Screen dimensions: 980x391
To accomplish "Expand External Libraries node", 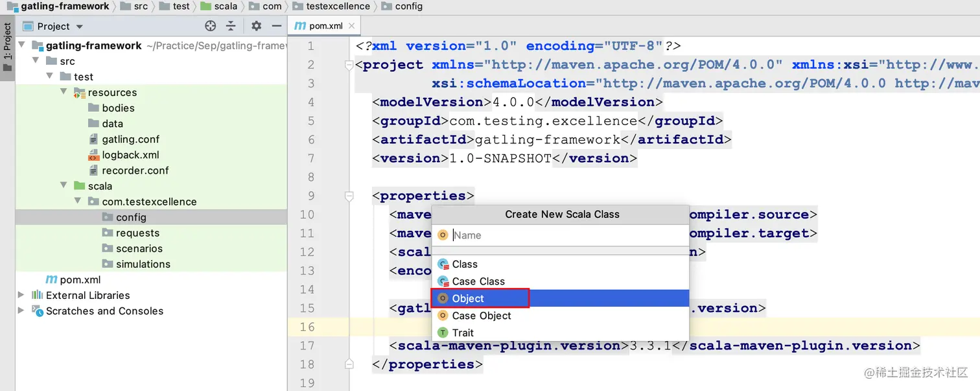I will point(22,295).
